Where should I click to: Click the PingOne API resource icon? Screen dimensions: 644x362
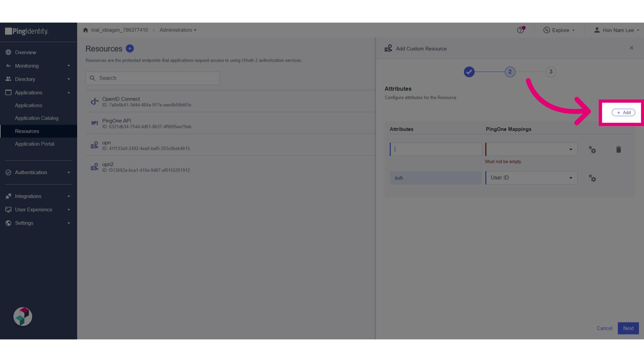coord(95,123)
